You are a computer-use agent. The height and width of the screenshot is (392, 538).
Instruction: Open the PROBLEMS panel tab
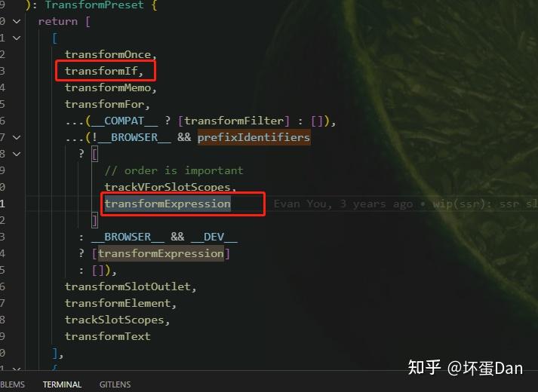(12, 384)
